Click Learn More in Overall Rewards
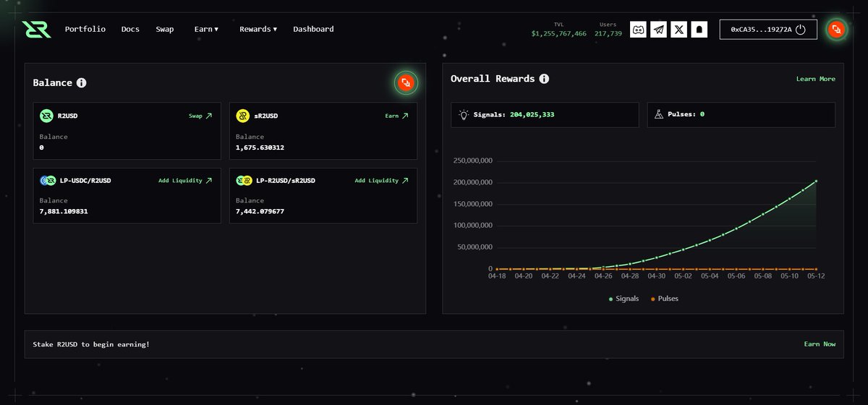868x405 pixels. coord(816,79)
